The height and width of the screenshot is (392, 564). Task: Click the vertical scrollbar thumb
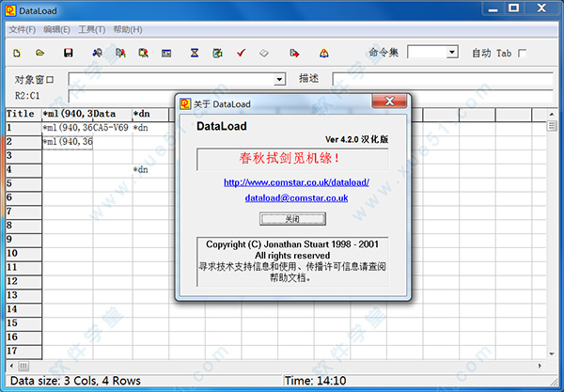[x=552, y=126]
